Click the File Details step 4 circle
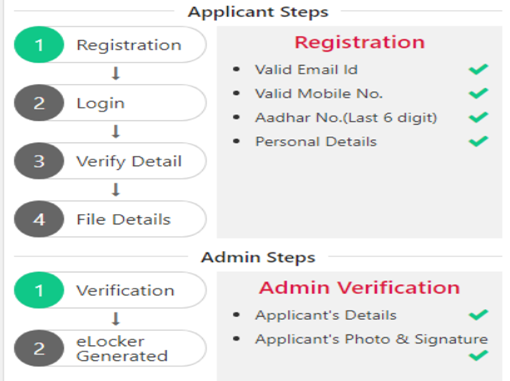Viewport: 510px width, 381px height. (x=39, y=219)
